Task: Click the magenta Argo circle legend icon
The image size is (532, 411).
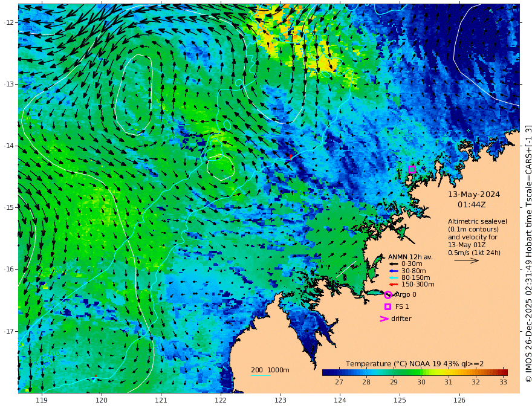Action: (x=388, y=295)
